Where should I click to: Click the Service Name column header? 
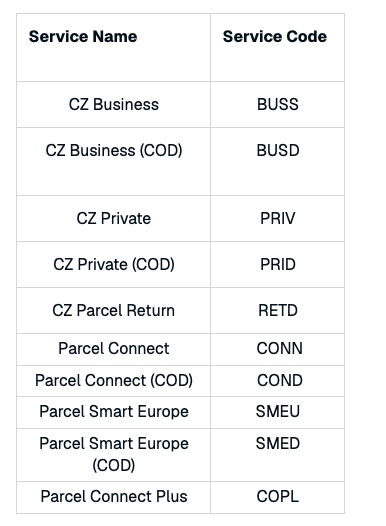(83, 37)
